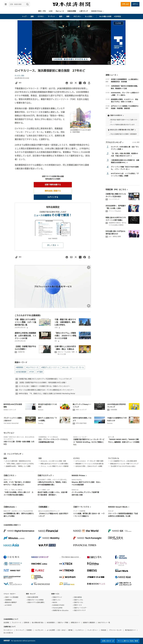Click print icon beneath the article headline

click(x=67, y=83)
